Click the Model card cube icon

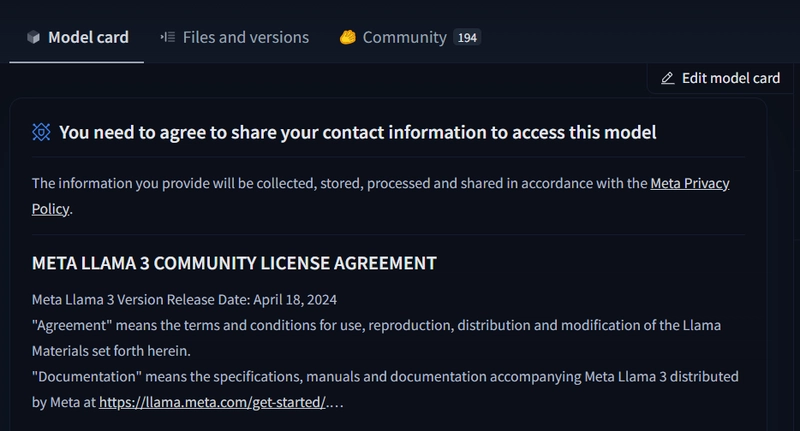pos(33,37)
